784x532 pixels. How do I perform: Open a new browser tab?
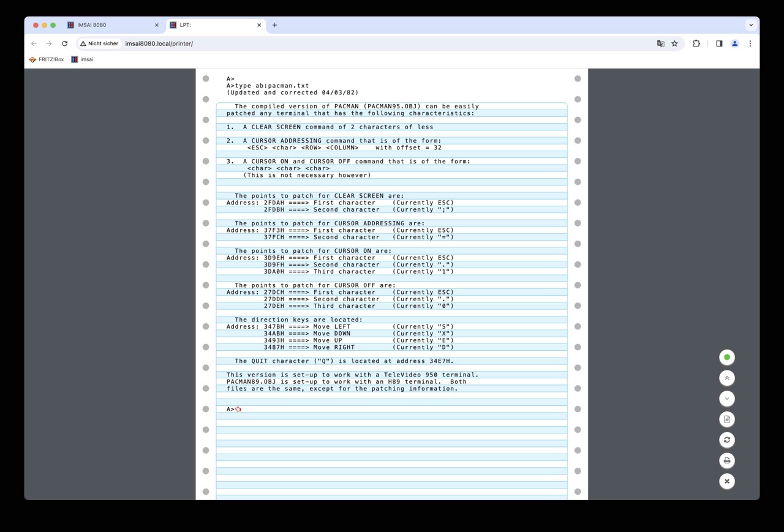tap(274, 25)
